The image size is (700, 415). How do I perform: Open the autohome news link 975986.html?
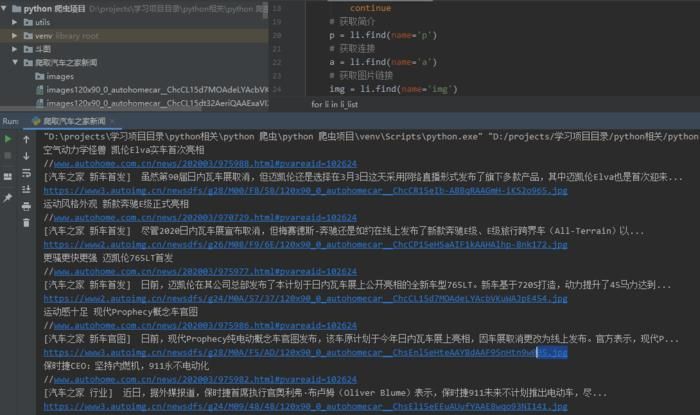(205, 325)
